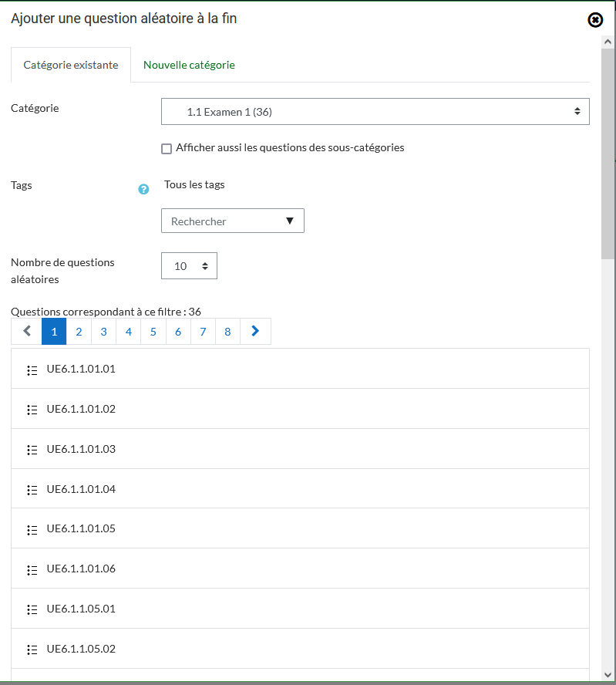The width and height of the screenshot is (616, 685).
Task: Click the preview icon for UE6.1.1.01.05
Action: click(x=32, y=529)
